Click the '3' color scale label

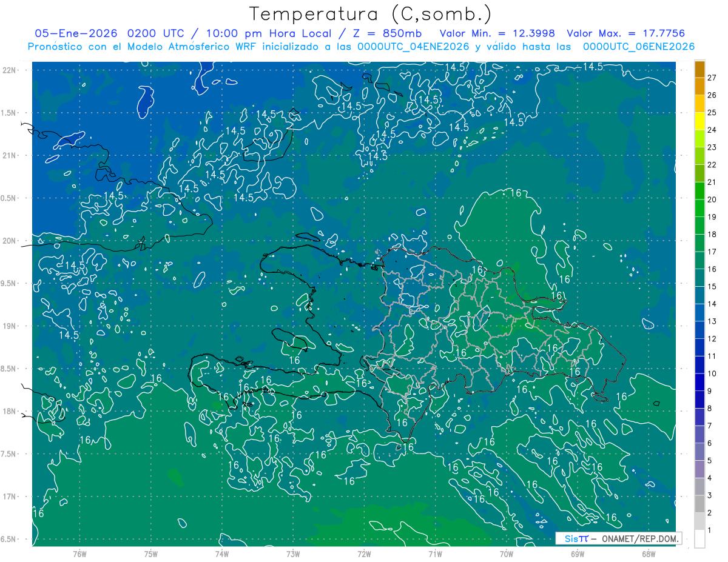710,496
